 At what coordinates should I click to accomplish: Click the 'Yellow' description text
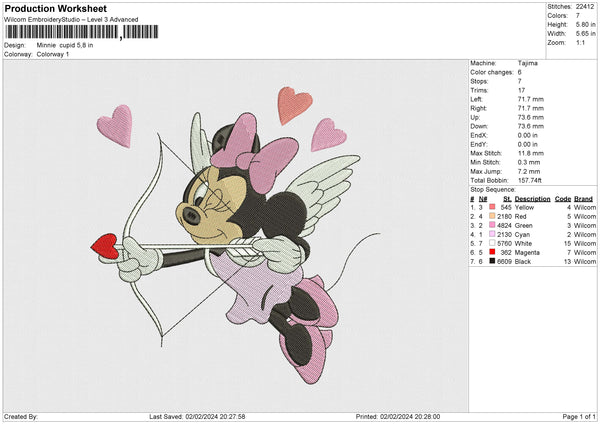[x=524, y=207]
